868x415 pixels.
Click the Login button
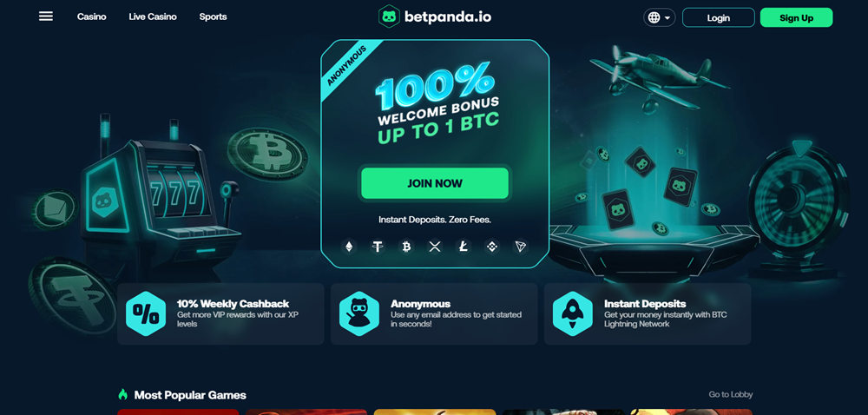click(x=719, y=17)
